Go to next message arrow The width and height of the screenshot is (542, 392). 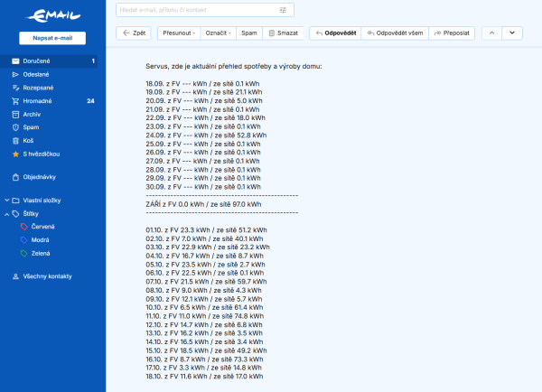coord(512,33)
